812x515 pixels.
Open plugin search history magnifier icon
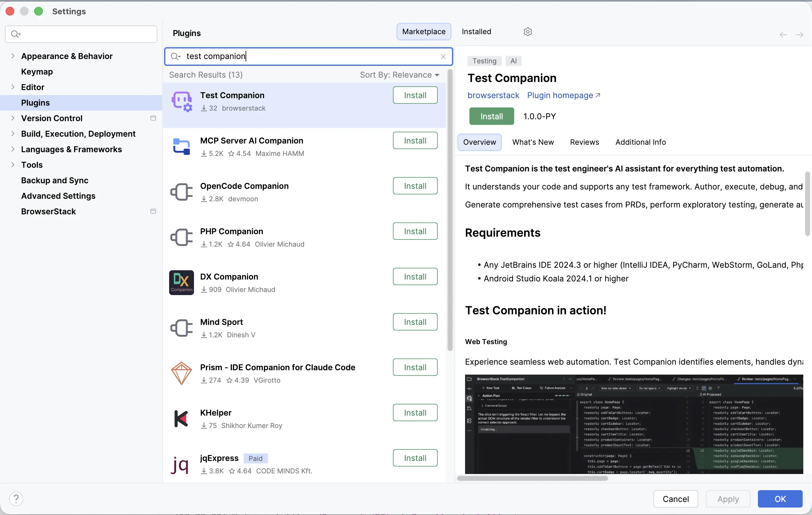pyautogui.click(x=176, y=56)
